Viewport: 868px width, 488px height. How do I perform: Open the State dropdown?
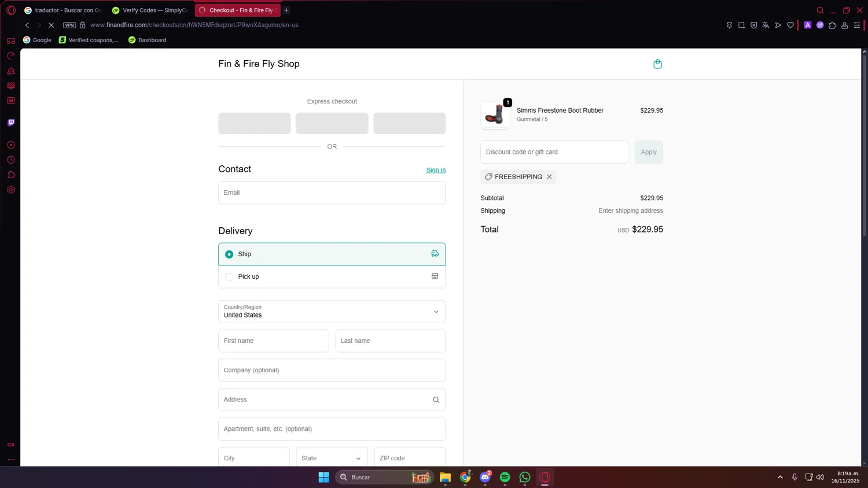coord(332,458)
